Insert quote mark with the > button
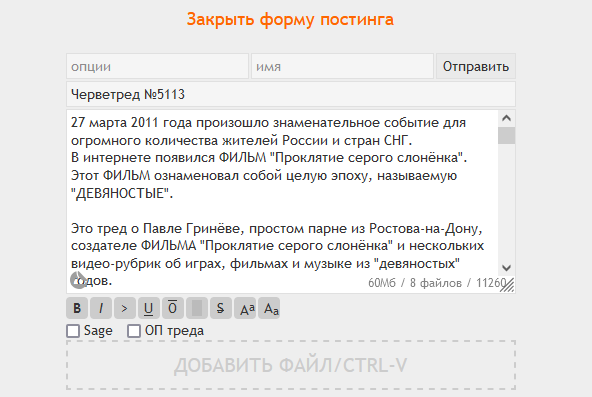Image resolution: width=592 pixels, height=397 pixels. [125, 308]
